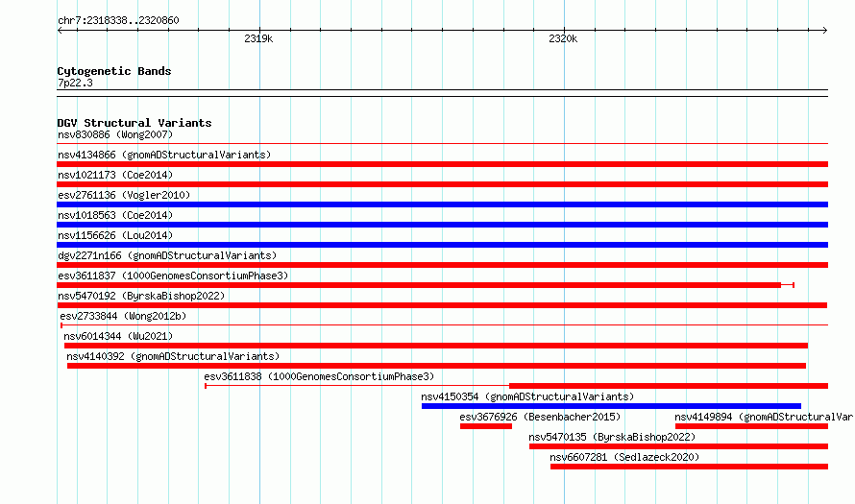This screenshot has height=504, width=855.
Task: Click the esv2761136 (Vogler2010) blue bar
Action: (442, 204)
